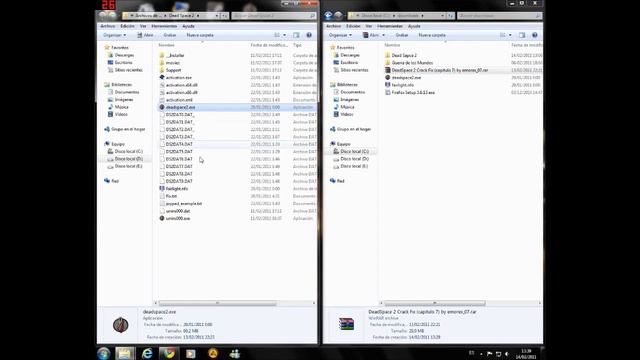
Task: Click the activation.exe application icon
Action: coord(162,78)
